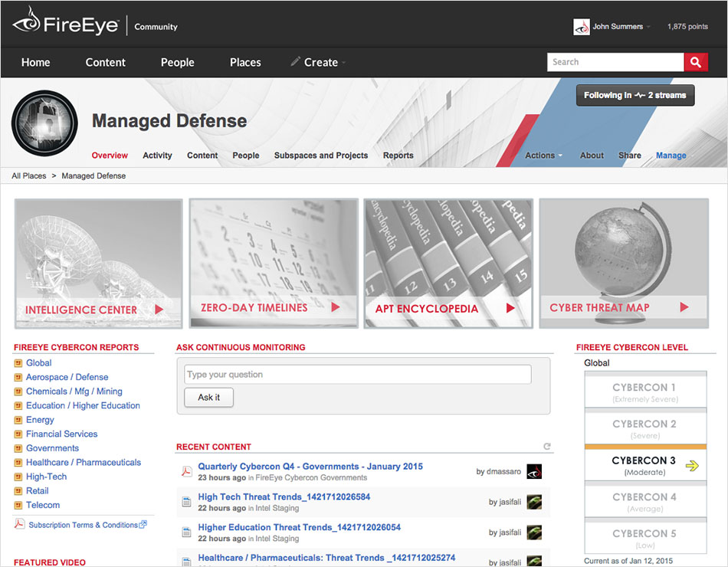
Task: Open the APT Encyclopedia tile
Action: (448, 264)
